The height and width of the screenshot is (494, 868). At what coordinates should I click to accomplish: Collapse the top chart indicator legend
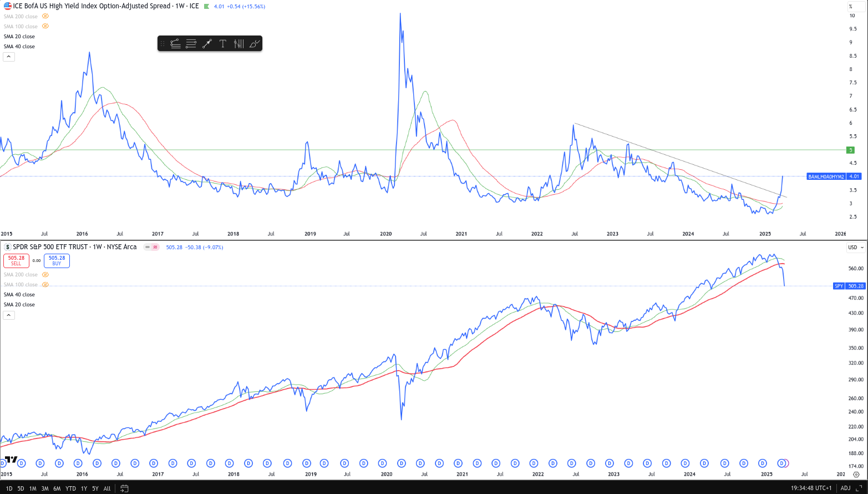(9, 57)
